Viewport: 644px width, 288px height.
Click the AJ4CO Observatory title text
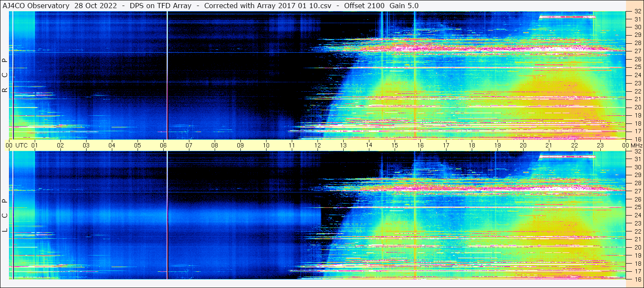[x=36, y=6]
